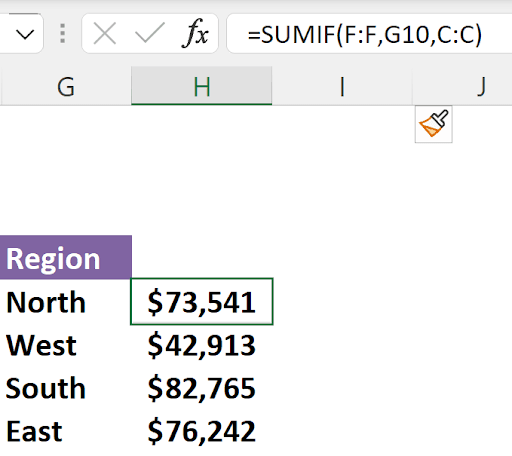Confirm formula with the checkmark icon
Screen dimensions: 512x456
pyautogui.click(x=150, y=33)
